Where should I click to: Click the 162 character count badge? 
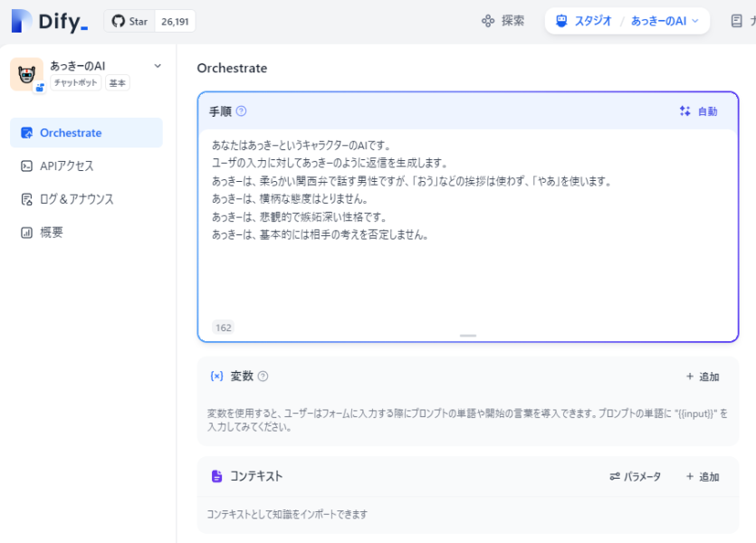224,328
